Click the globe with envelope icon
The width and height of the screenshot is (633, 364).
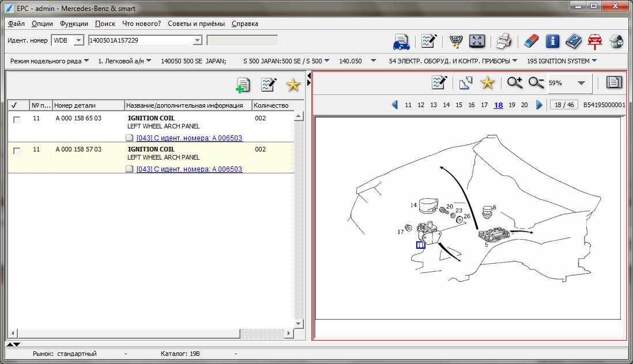(616, 41)
